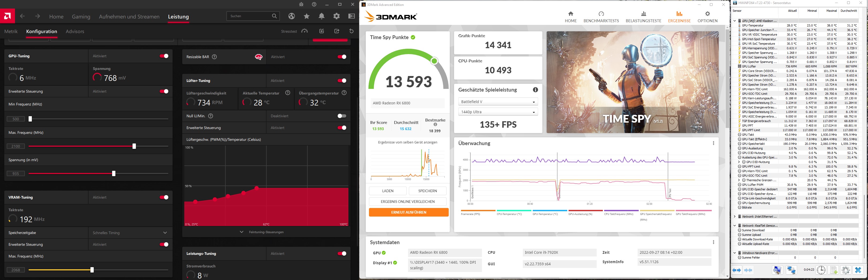Reset HWiNFO clock timer button

tap(821, 270)
